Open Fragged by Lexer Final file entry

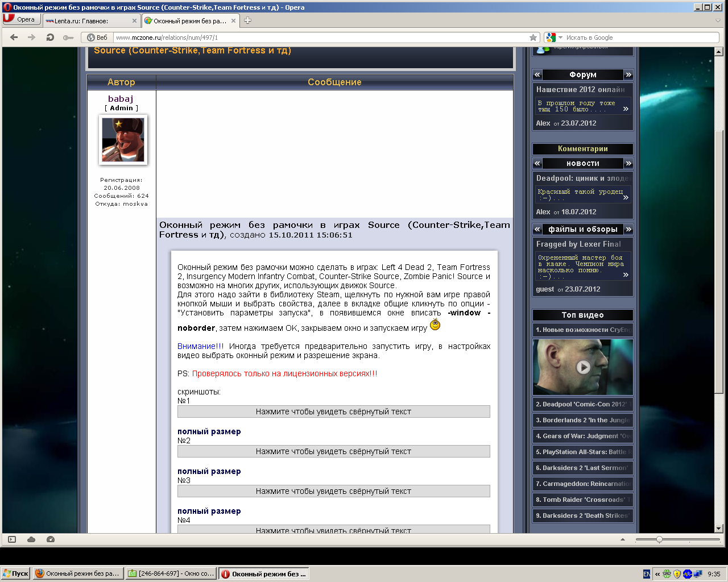point(578,244)
